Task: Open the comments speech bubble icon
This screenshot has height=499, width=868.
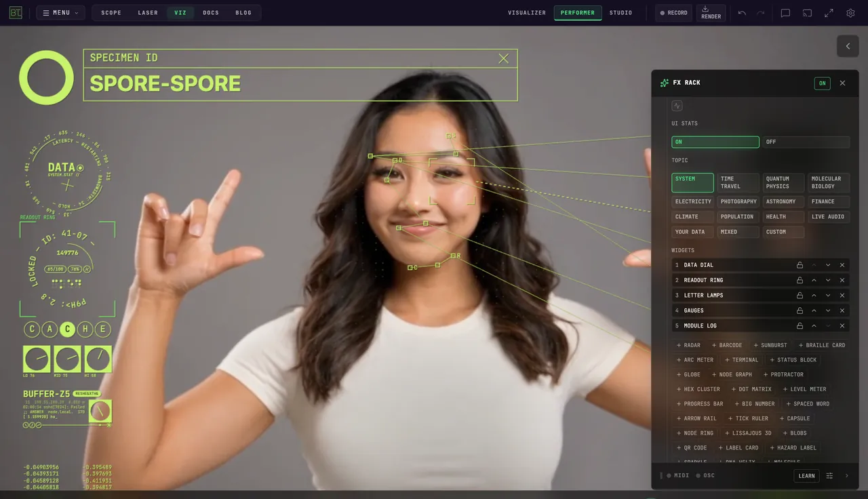Action: (785, 13)
